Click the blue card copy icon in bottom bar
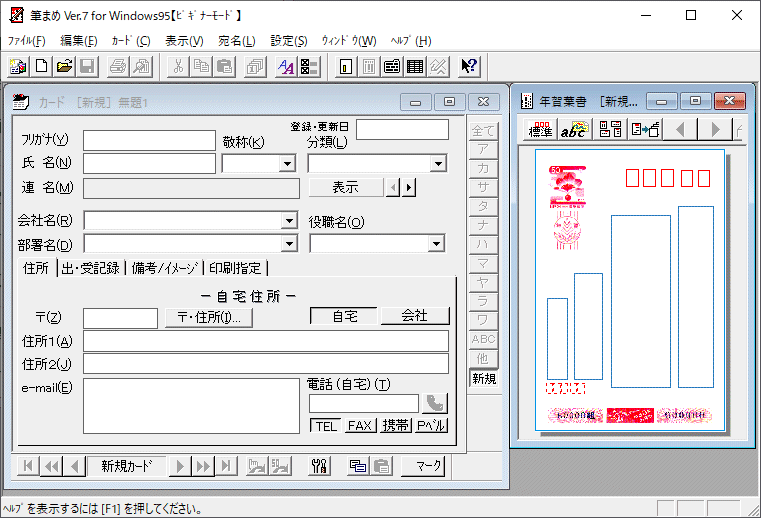The image size is (761, 518). point(358,466)
